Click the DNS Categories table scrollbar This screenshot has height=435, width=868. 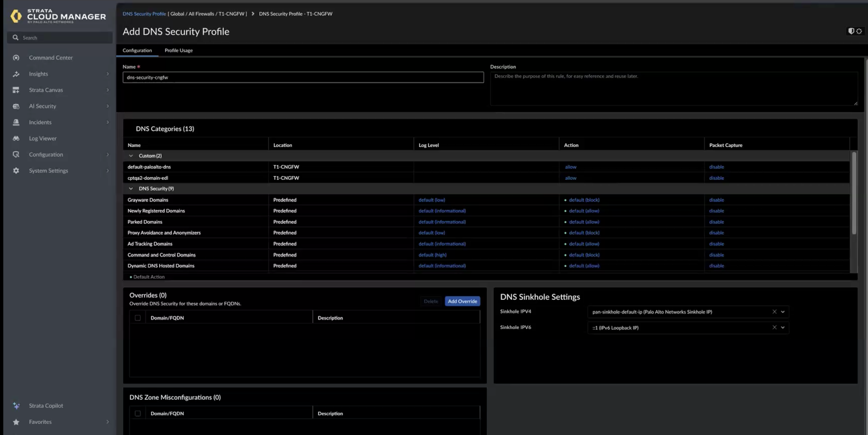[854, 194]
